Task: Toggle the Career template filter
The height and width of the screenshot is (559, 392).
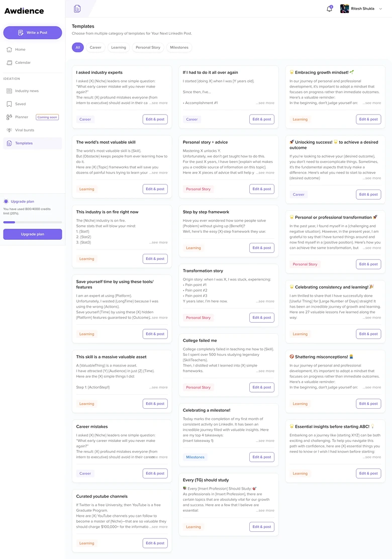Action: (95, 47)
